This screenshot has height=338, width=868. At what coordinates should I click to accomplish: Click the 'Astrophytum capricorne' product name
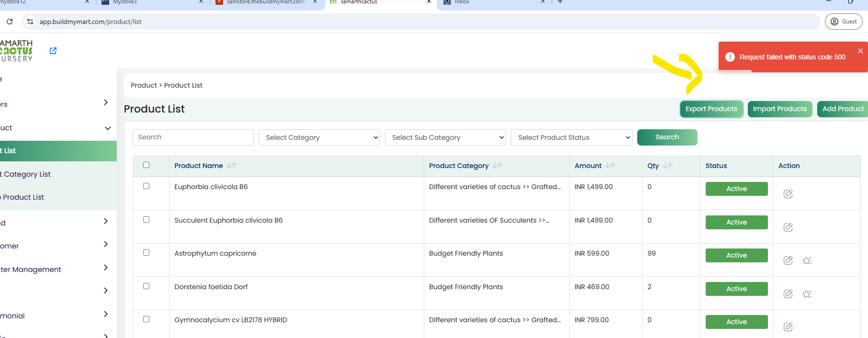[x=215, y=253]
